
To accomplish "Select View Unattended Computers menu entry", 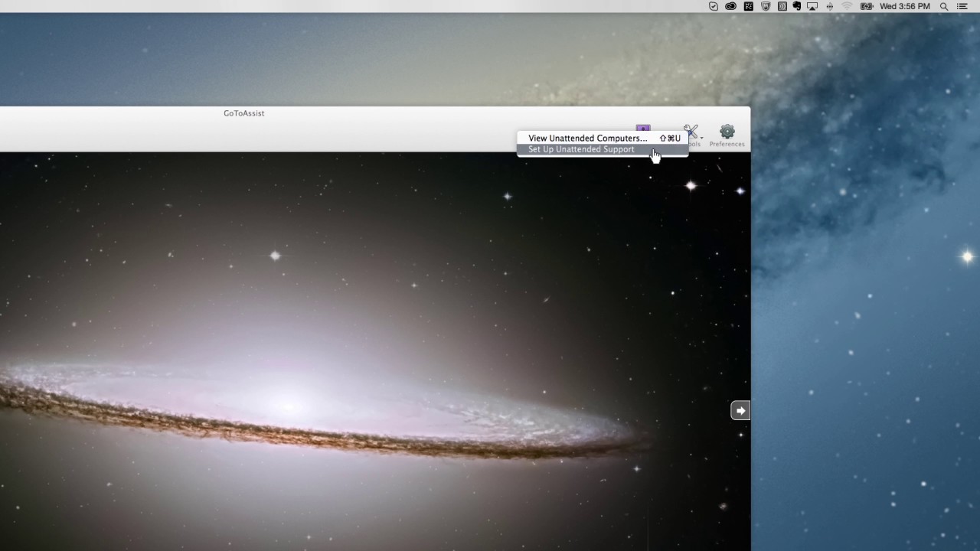I will point(603,139).
